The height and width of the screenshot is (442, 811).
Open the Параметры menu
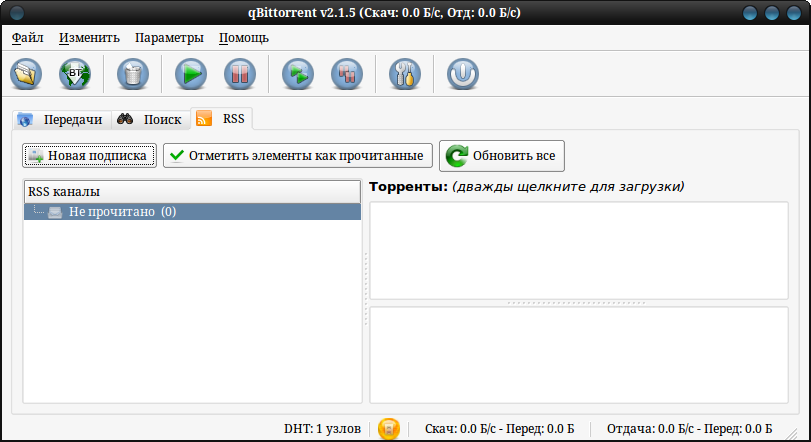tap(169, 38)
